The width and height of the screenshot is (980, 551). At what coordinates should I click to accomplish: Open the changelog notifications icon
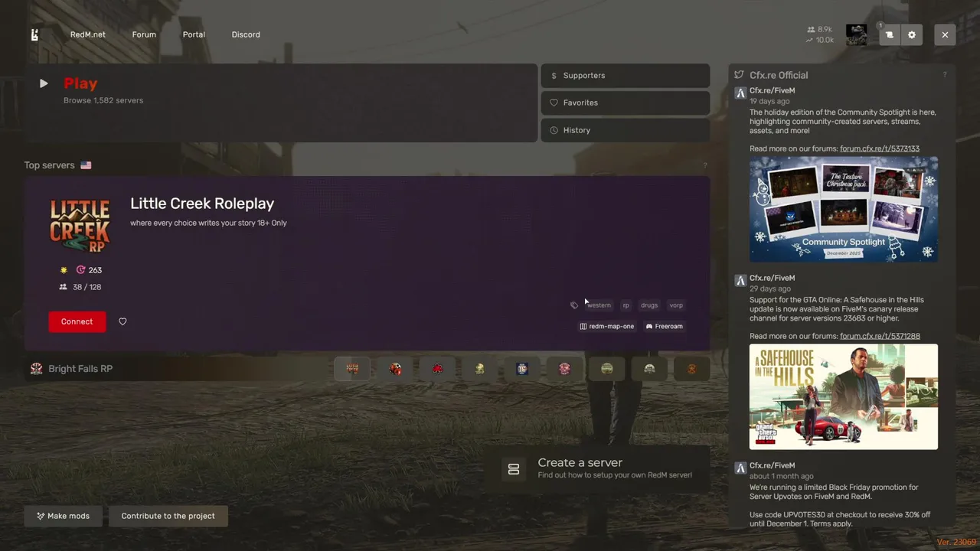(x=889, y=34)
